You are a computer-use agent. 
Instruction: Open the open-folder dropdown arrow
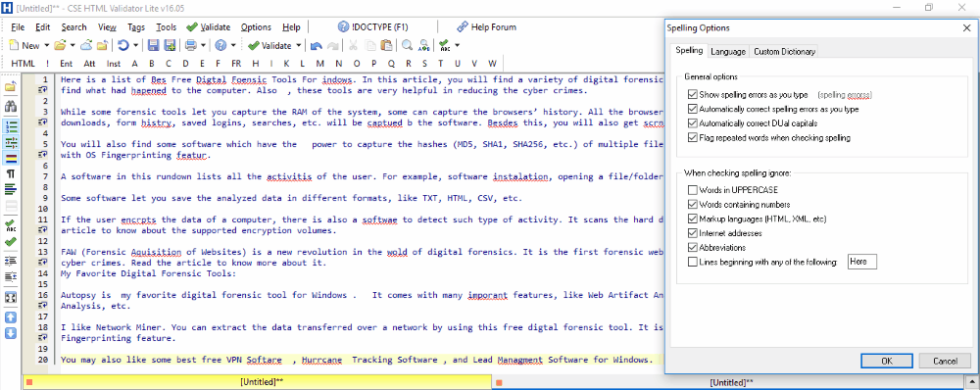coord(73,46)
